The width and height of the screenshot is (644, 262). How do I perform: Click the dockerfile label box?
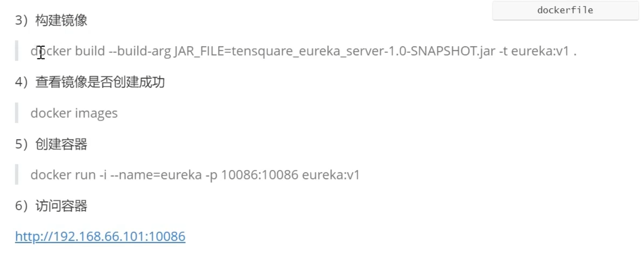point(565,10)
